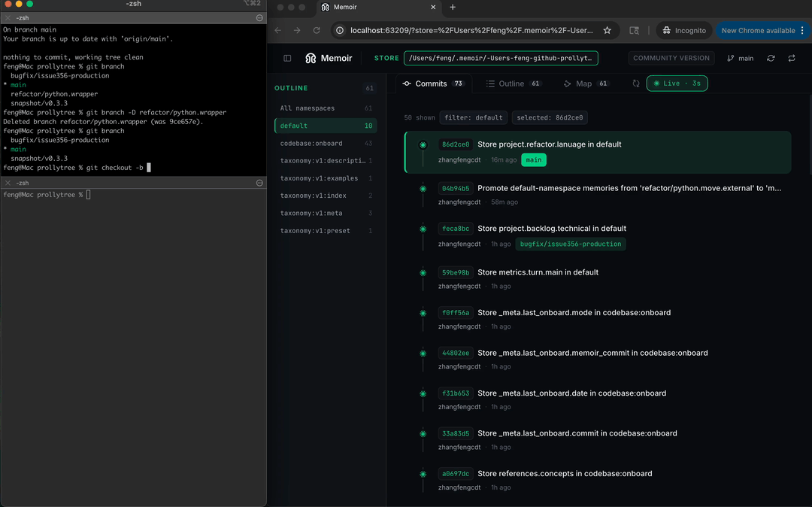This screenshot has width=812, height=507.
Task: Bookmark page with the star icon
Action: (607, 31)
